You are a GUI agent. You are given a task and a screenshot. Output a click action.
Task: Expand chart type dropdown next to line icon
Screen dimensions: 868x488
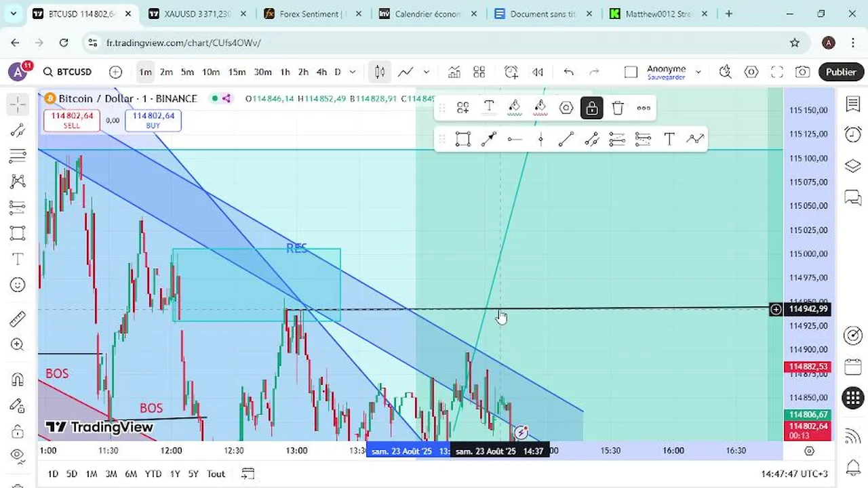426,72
